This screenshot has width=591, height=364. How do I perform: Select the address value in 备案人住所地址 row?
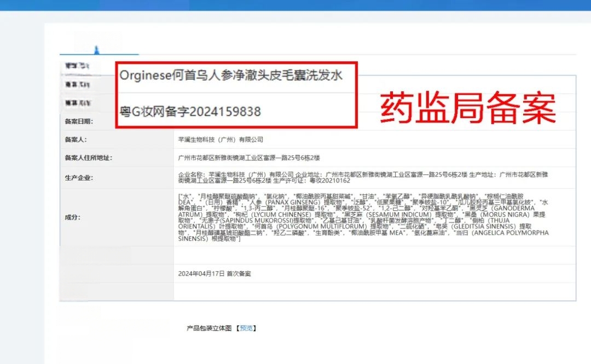pos(249,158)
